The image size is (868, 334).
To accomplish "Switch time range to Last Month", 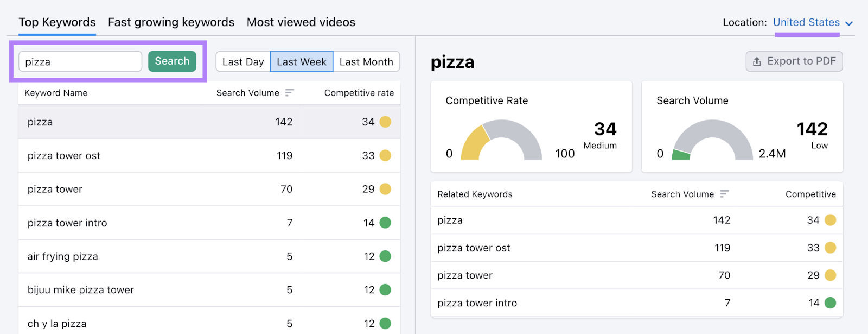I will [366, 62].
